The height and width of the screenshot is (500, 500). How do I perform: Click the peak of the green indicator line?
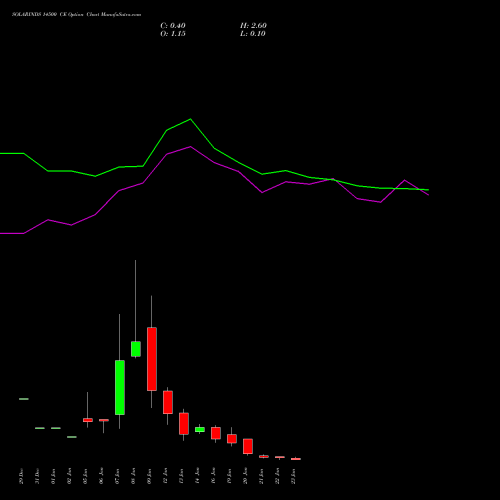click(190, 119)
